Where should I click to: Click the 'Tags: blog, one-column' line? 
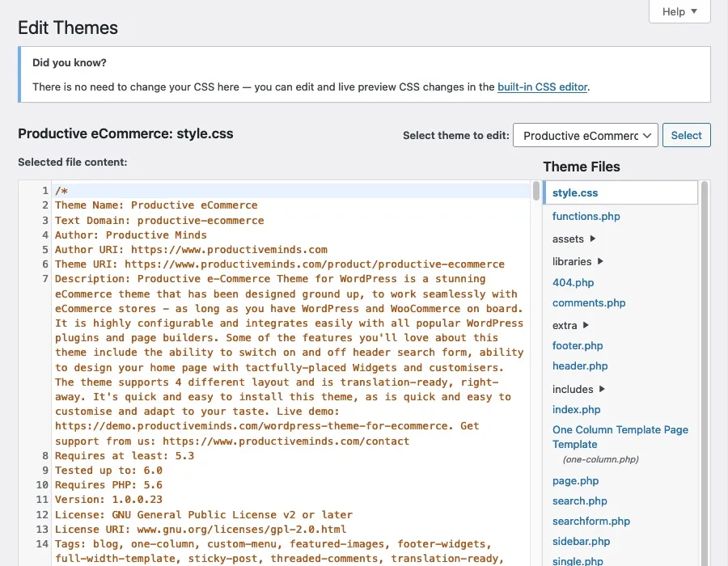click(x=273, y=543)
